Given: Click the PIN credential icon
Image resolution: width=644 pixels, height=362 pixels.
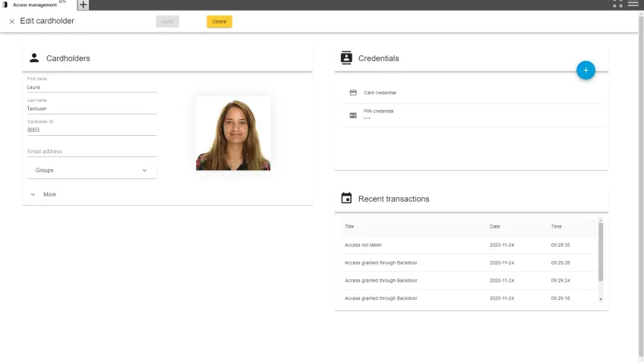Looking at the screenshot, I should click(353, 115).
